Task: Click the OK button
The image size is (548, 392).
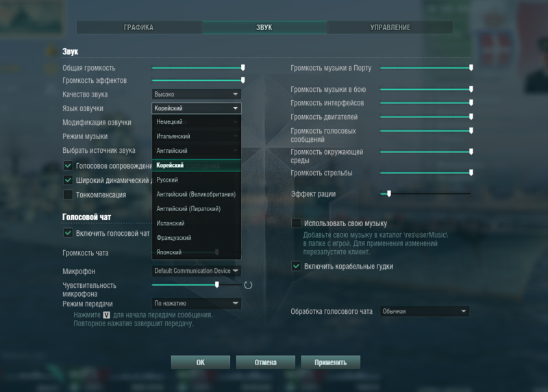Action: 201,363
